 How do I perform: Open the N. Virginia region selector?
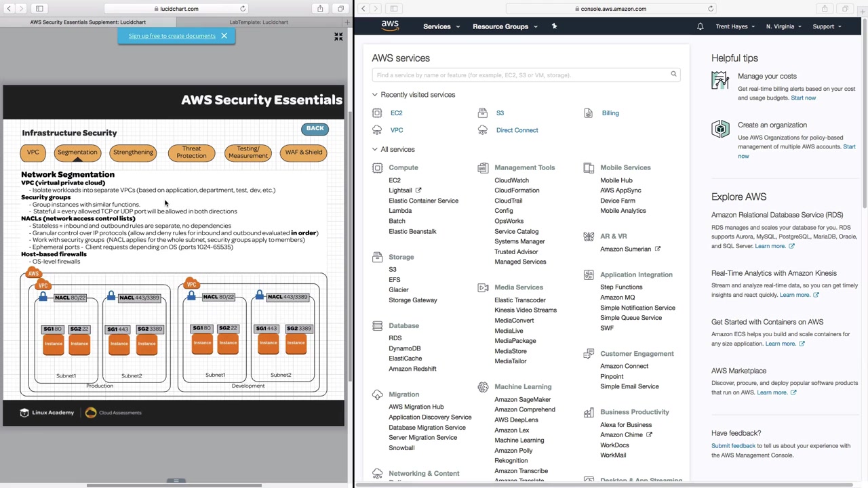pyautogui.click(x=783, y=26)
